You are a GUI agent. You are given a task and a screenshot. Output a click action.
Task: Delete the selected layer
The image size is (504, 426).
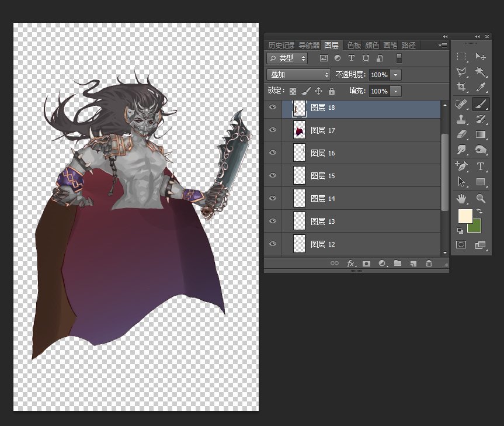click(429, 264)
